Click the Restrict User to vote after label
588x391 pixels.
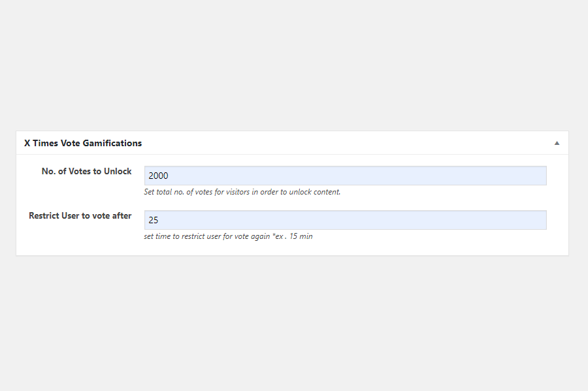tap(80, 215)
